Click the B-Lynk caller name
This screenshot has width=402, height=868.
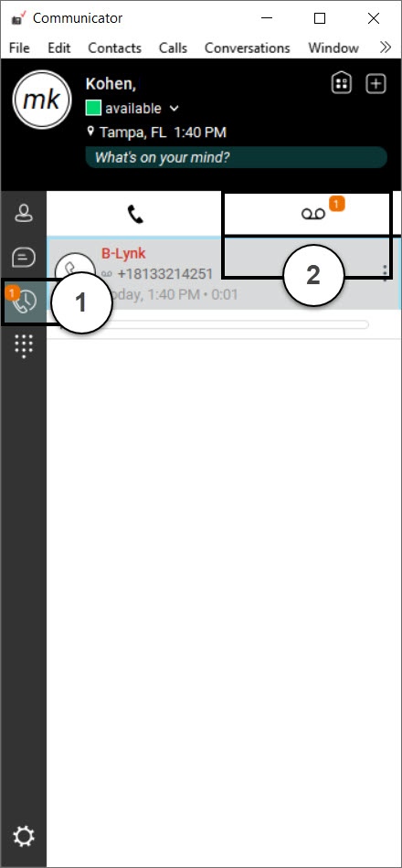point(123,253)
